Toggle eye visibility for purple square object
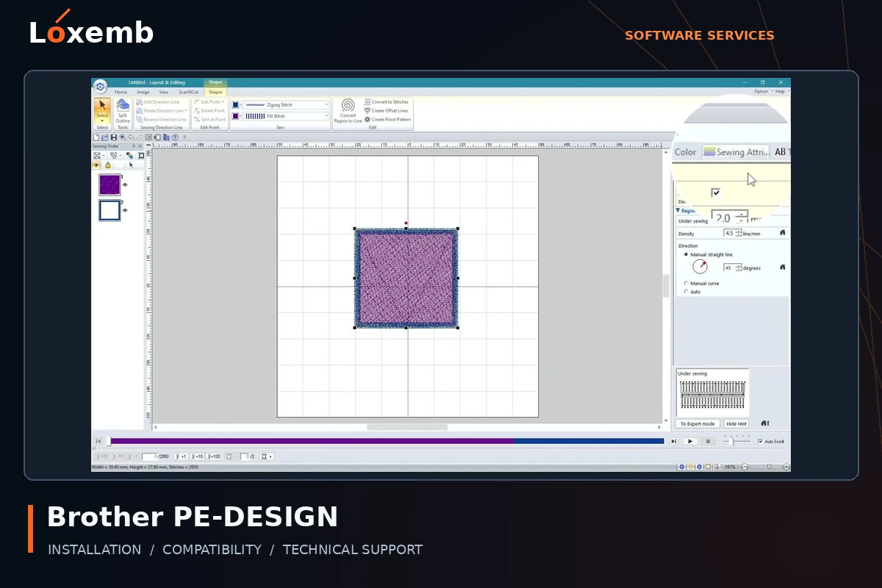The width and height of the screenshot is (882, 588). 125,184
